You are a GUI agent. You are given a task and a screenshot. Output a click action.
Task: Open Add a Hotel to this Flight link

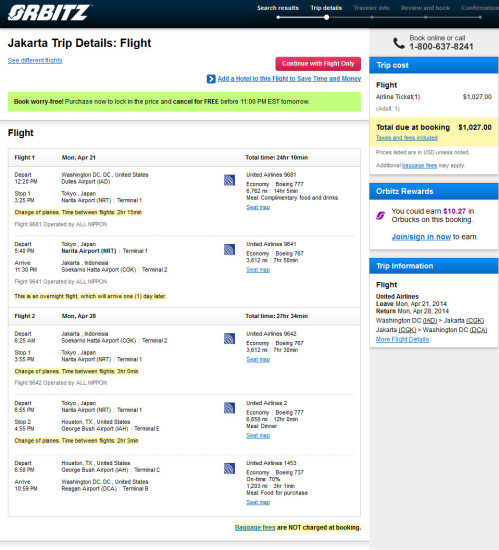coord(289,79)
